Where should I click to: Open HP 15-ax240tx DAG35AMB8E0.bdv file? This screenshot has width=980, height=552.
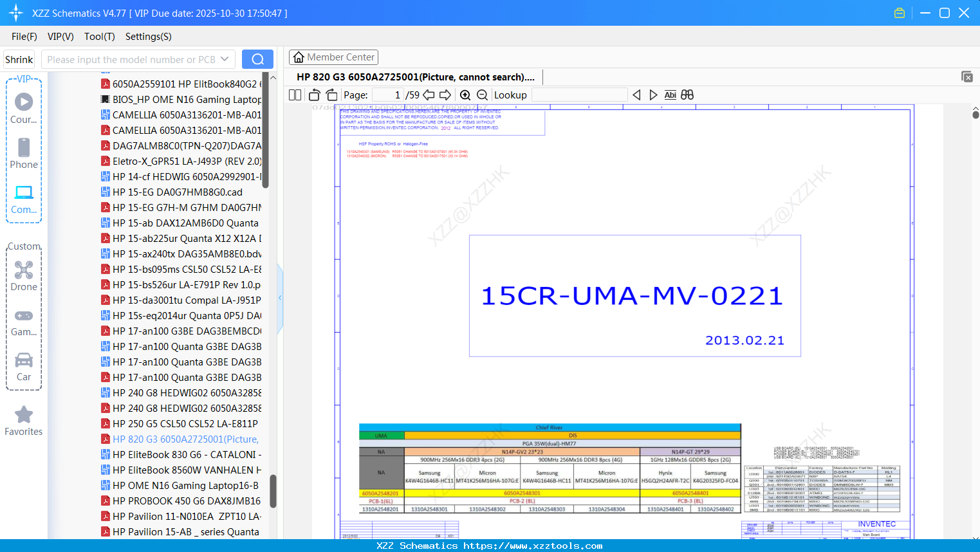click(181, 253)
